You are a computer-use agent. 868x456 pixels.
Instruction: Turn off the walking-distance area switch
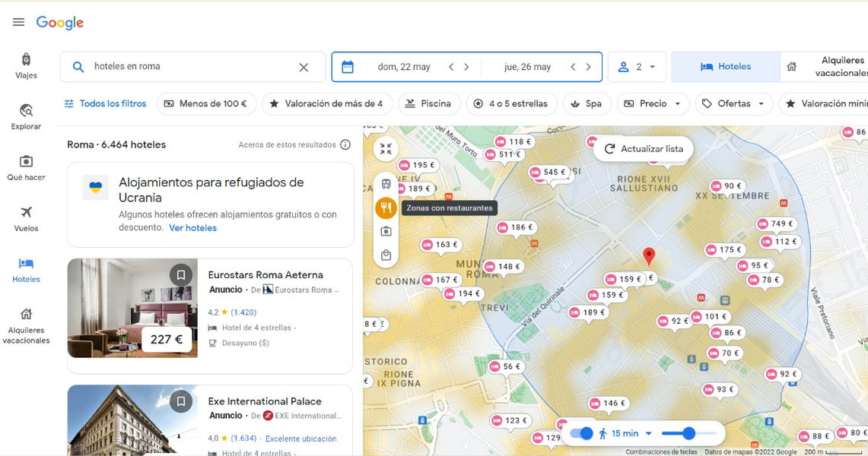click(x=581, y=433)
